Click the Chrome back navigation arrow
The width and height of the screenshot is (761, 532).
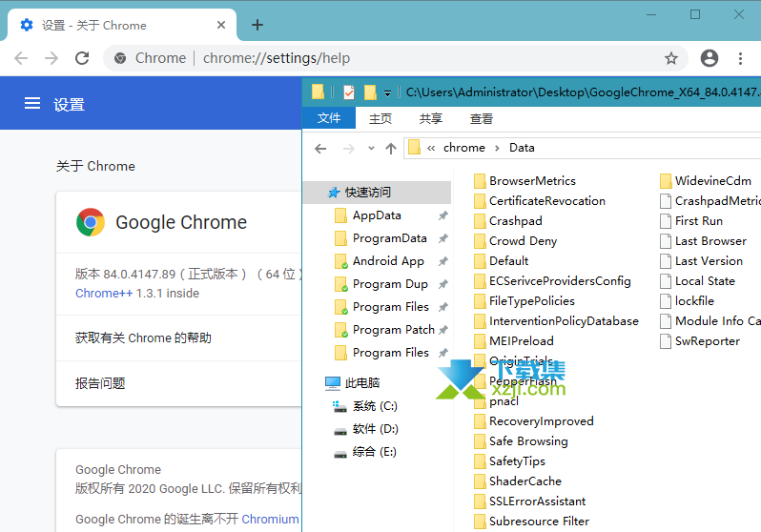(x=21, y=58)
